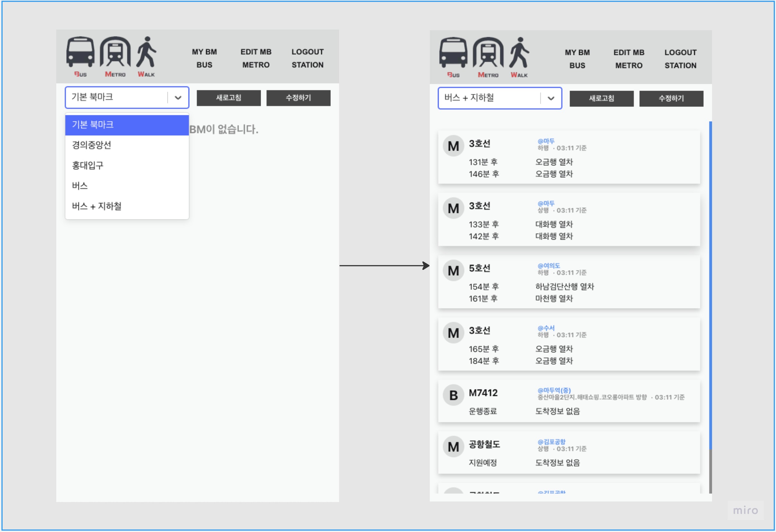Select 경의중앙선 from bookmark list
The height and width of the screenshot is (532, 776).
pyautogui.click(x=92, y=145)
